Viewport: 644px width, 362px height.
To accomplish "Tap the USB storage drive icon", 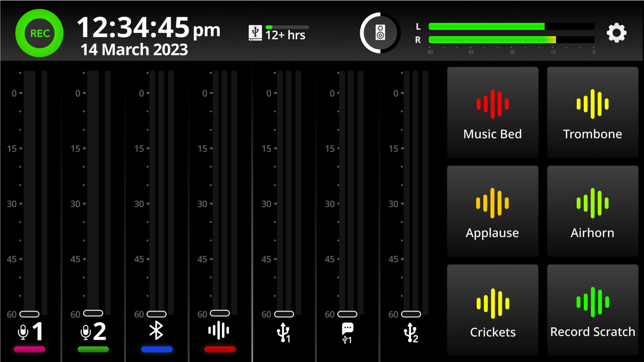I will (x=255, y=33).
